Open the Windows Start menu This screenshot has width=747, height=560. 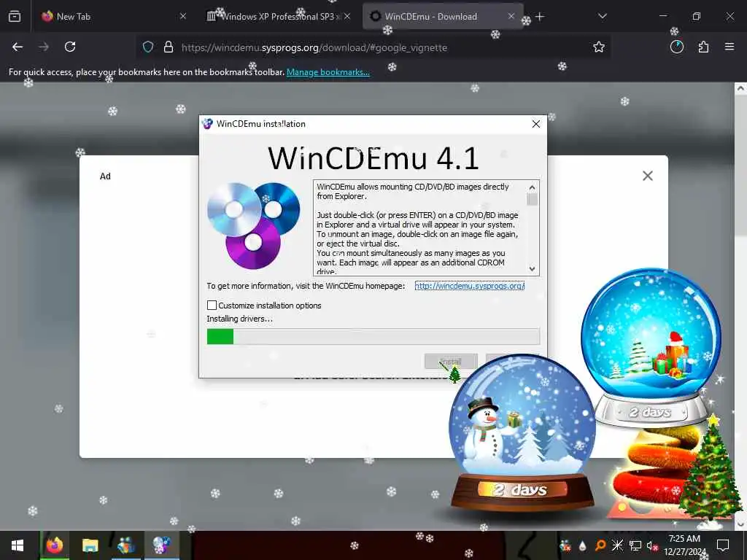pyautogui.click(x=18, y=545)
